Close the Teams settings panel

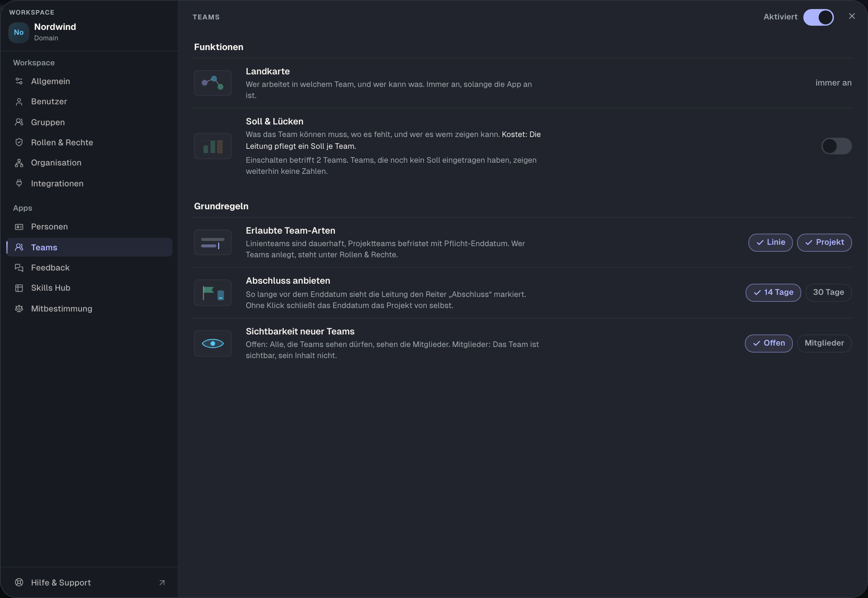point(852,16)
